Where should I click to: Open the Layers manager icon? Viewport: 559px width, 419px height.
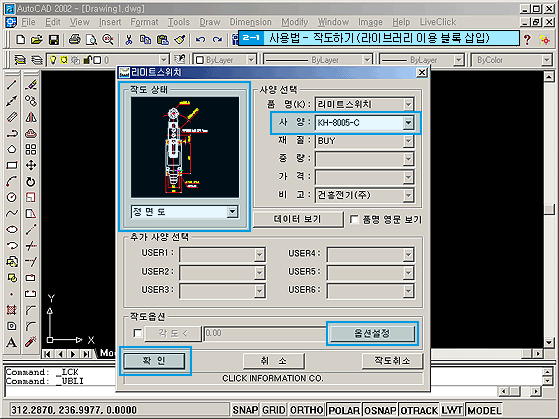[x=36, y=60]
